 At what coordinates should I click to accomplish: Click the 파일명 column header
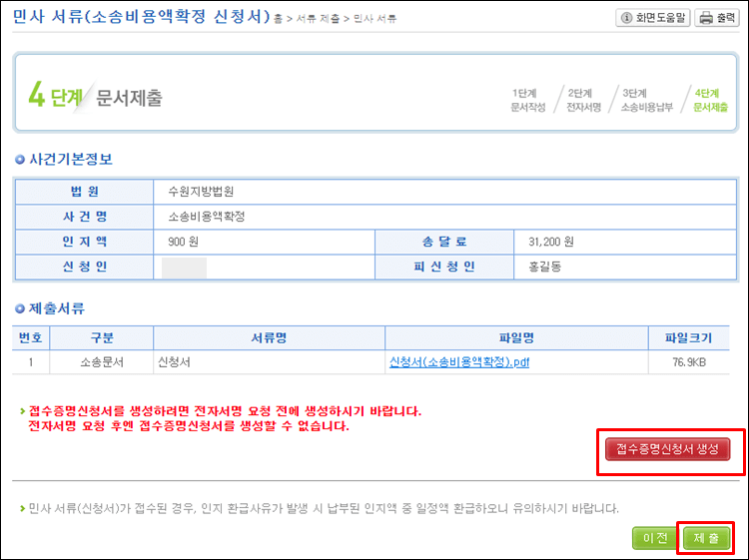coord(516,338)
